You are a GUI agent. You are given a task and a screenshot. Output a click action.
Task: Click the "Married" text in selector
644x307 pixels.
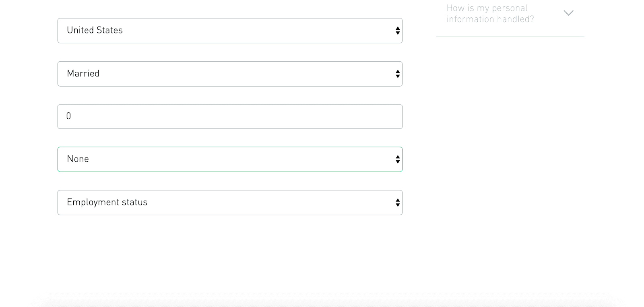point(83,73)
